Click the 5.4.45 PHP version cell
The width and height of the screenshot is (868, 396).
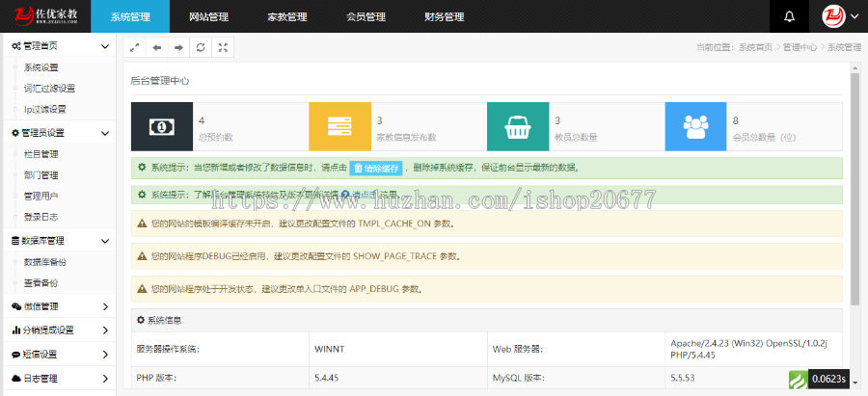click(x=398, y=379)
